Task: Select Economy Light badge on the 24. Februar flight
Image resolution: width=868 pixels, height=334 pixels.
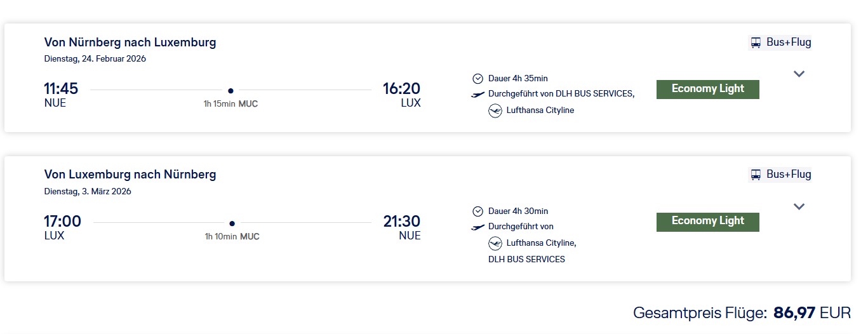Action: (x=707, y=89)
